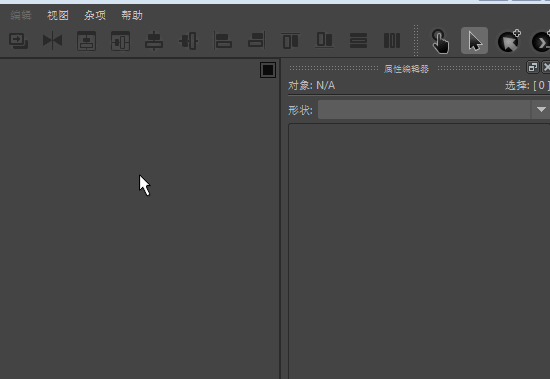The width and height of the screenshot is (550, 379).
Task: Click the three horizontal bars distribute icon
Action: point(358,41)
